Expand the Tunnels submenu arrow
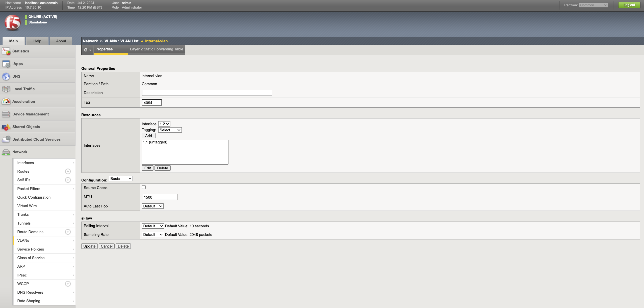The image size is (644, 308). pyautogui.click(x=73, y=223)
